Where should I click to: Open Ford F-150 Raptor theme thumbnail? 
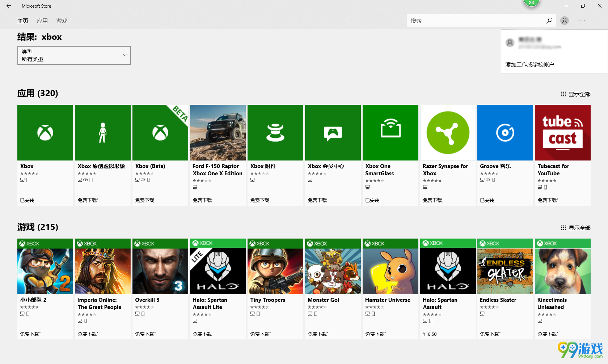click(218, 133)
